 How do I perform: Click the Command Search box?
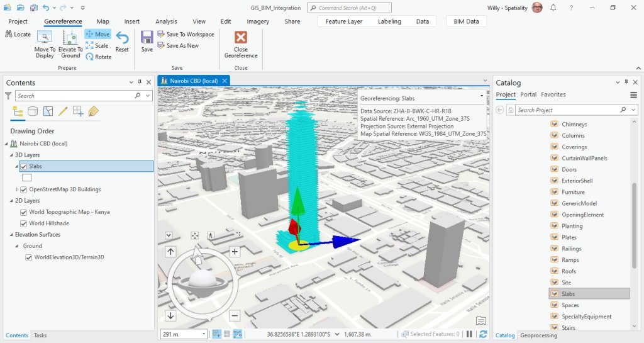click(x=349, y=8)
